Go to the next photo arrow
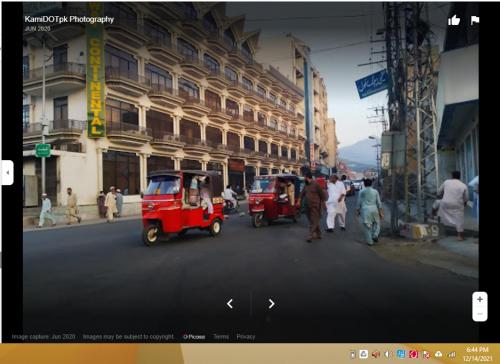Image resolution: width=500 pixels, height=364 pixels. [271, 304]
